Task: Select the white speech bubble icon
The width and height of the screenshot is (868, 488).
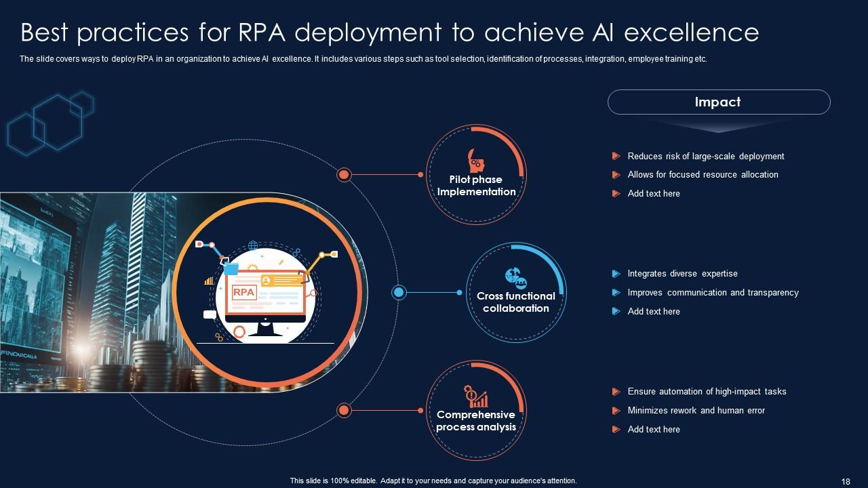Action: 208,314
